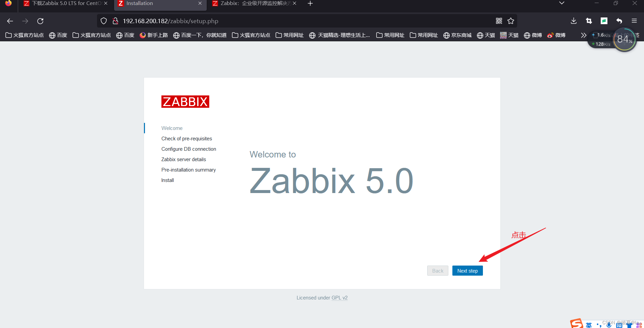This screenshot has width=644, height=328.
Task: Click the disabled Back button
Action: point(438,271)
